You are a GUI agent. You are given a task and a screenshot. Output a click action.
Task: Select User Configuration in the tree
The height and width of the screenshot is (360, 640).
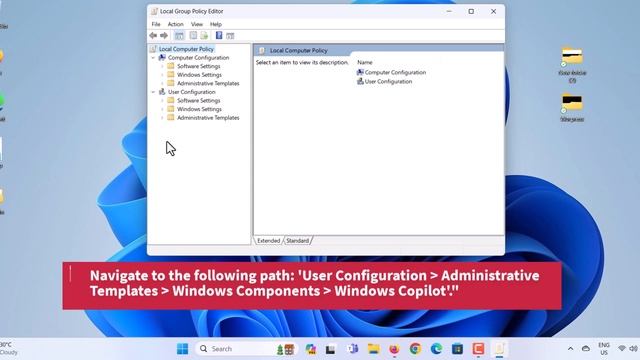point(191,92)
